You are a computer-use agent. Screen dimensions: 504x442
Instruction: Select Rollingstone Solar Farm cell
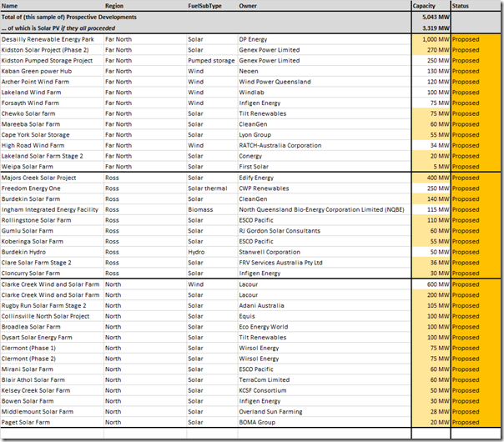52,220
